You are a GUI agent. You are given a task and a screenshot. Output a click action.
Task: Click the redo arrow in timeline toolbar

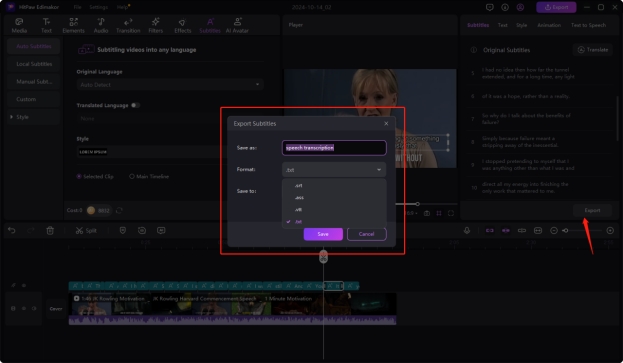pyautogui.click(x=31, y=230)
